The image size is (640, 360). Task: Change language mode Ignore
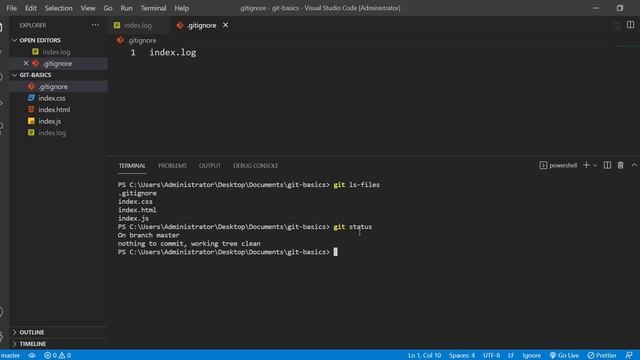tap(531, 356)
